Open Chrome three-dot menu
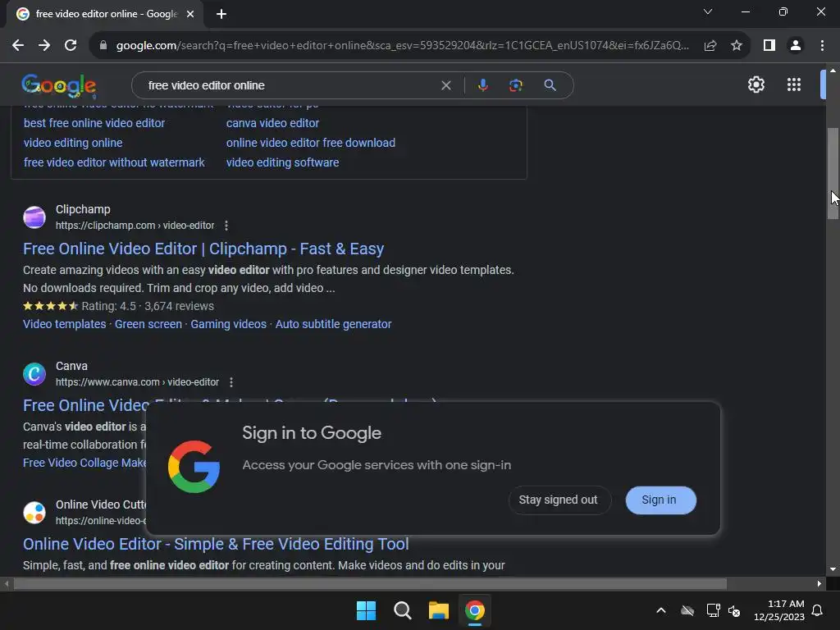 tap(822, 46)
